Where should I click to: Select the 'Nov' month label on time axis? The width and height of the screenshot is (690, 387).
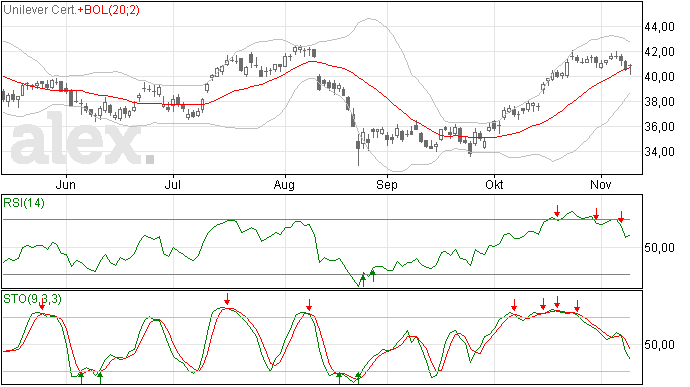pyautogui.click(x=601, y=184)
